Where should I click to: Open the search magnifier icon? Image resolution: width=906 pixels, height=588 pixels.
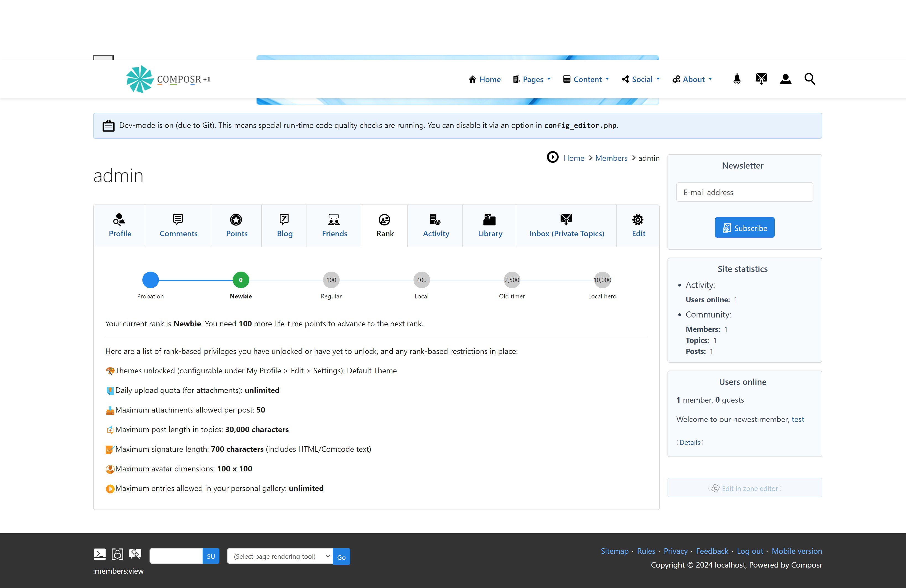tap(810, 79)
